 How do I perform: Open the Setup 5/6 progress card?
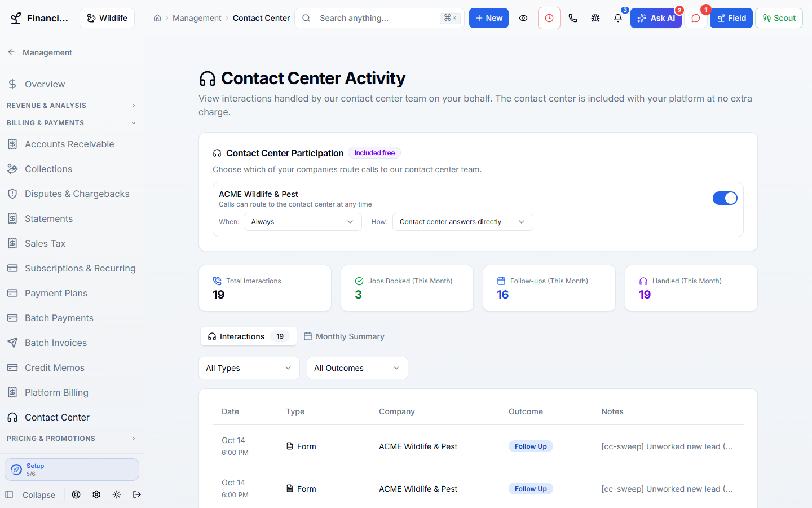click(x=72, y=470)
